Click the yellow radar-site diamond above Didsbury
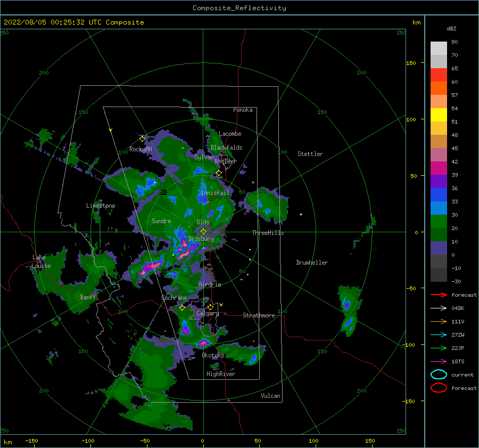This screenshot has width=479, height=448. (203, 232)
